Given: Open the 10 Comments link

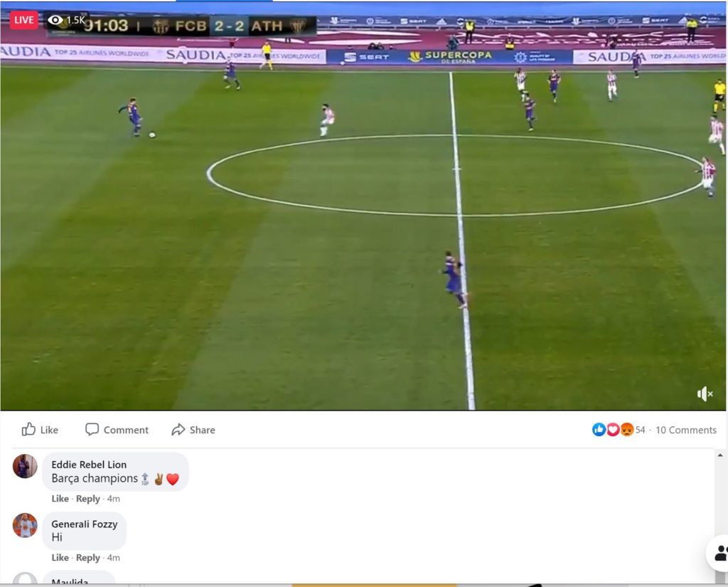Looking at the screenshot, I should [x=686, y=430].
